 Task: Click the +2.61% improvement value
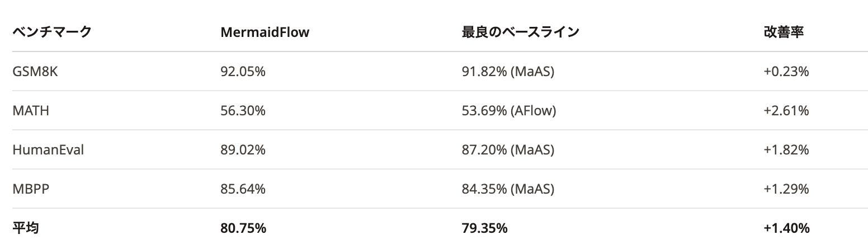pyautogui.click(x=786, y=110)
